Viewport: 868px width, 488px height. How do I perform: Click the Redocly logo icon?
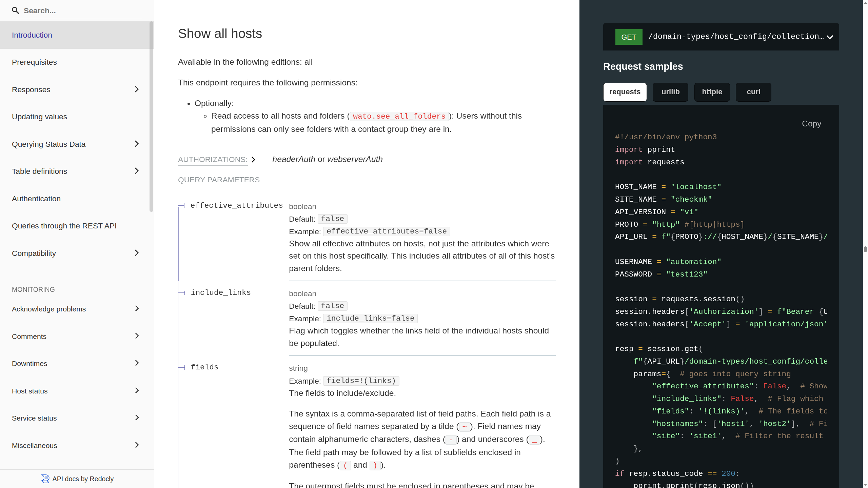45,479
